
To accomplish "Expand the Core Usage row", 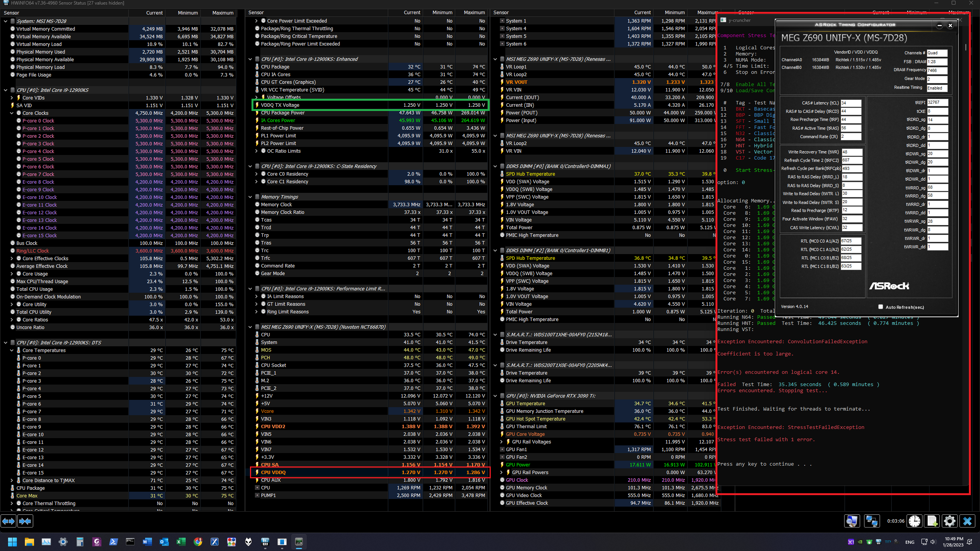I will pyautogui.click(x=11, y=274).
